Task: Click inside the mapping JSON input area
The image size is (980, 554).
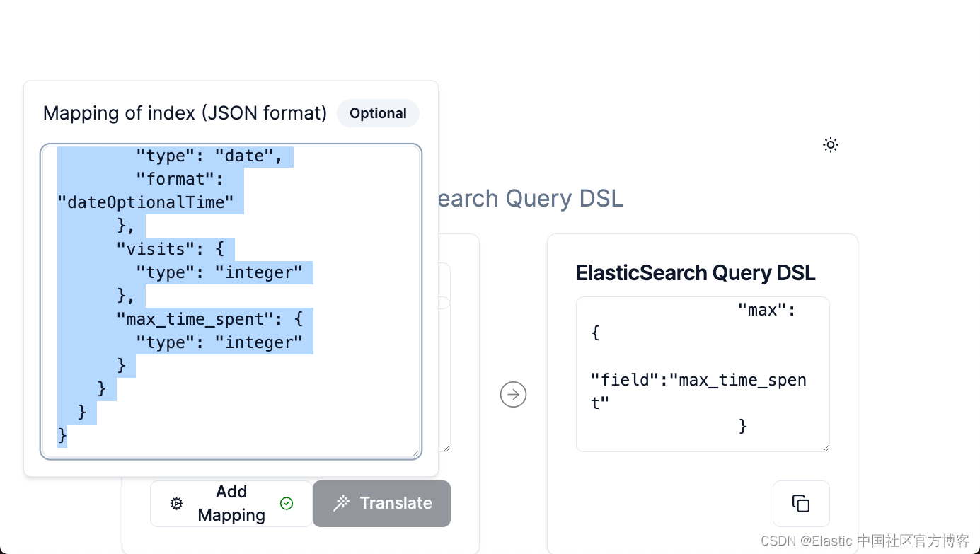Action: (x=231, y=297)
